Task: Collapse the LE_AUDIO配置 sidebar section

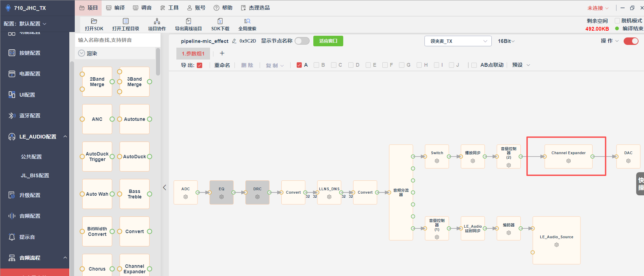Action: 65,136
